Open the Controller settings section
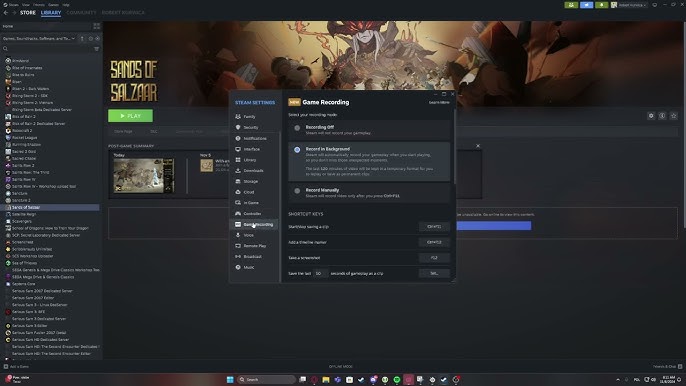This screenshot has width=686, height=386. tap(252, 214)
